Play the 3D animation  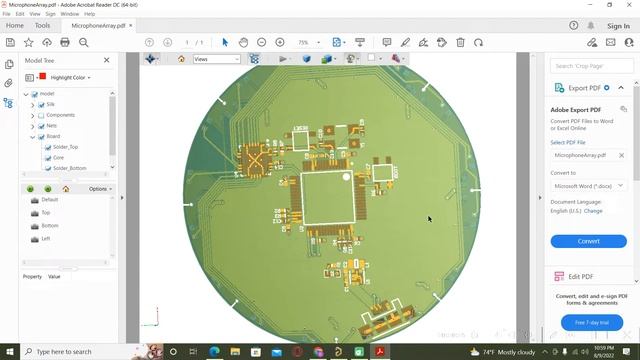click(282, 59)
